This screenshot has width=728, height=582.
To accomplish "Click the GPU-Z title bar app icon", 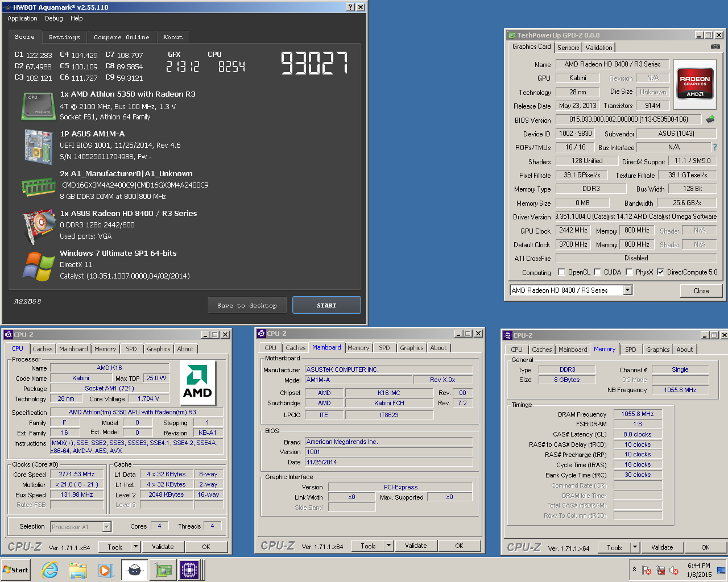I will 512,35.
